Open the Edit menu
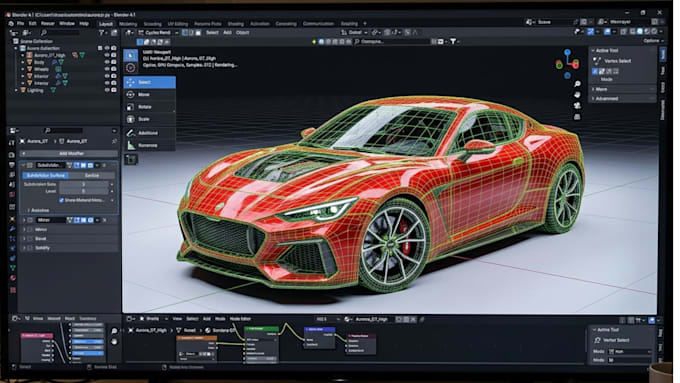The image size is (680, 383). [33, 23]
